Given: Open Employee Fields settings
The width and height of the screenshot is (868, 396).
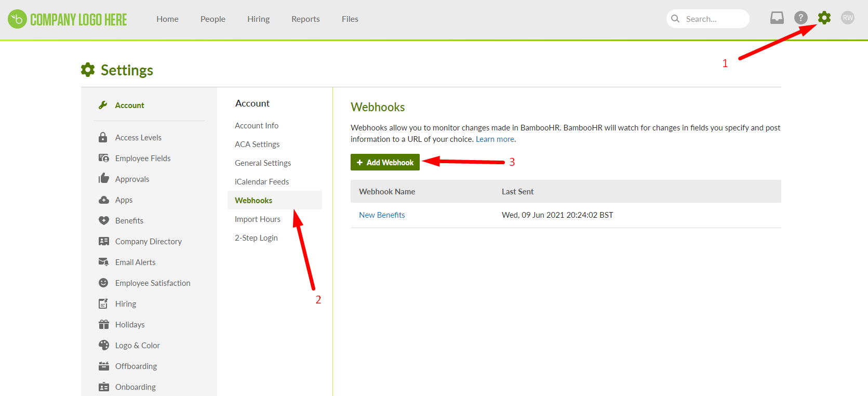Looking at the screenshot, I should (143, 158).
